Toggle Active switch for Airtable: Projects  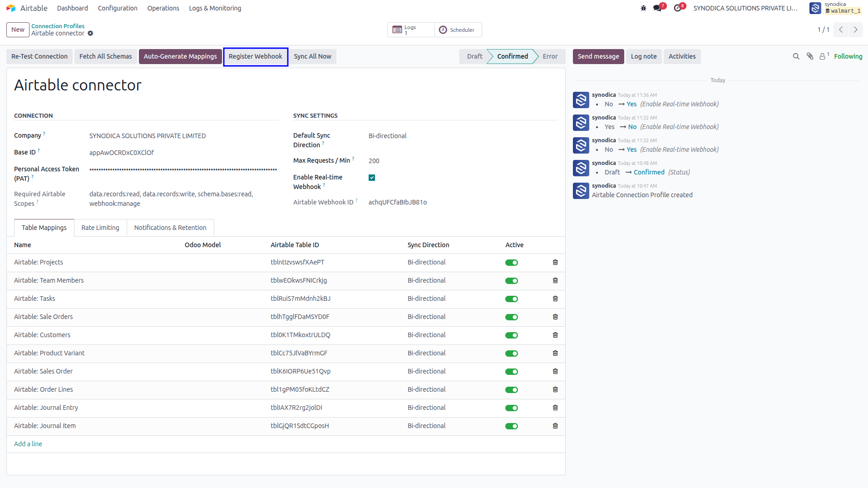(512, 263)
